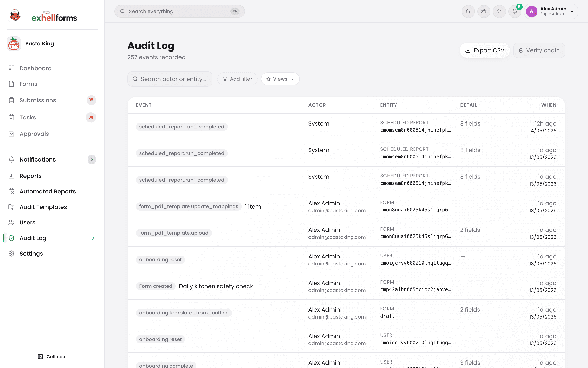588x368 pixels.
Task: Click the Reports bar chart icon
Action: click(x=11, y=176)
